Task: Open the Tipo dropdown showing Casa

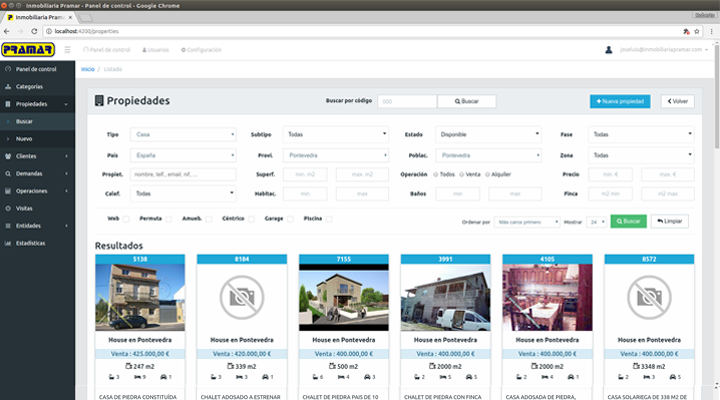Action: (x=183, y=134)
